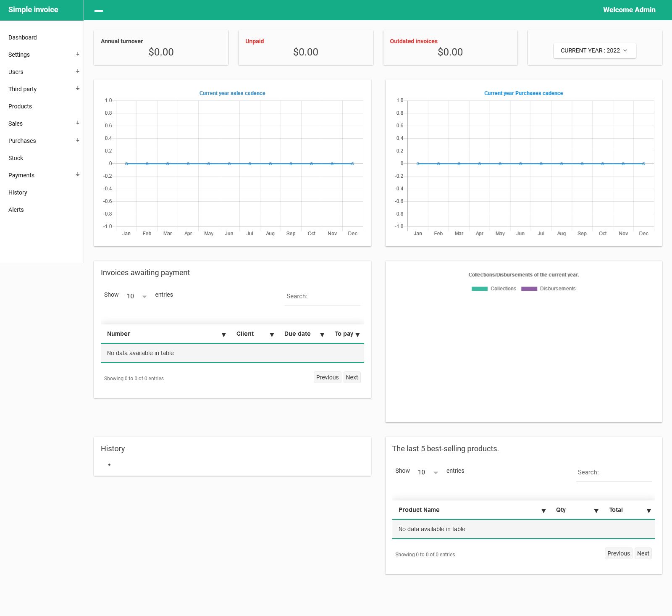Open Products from the sidebar

20,106
